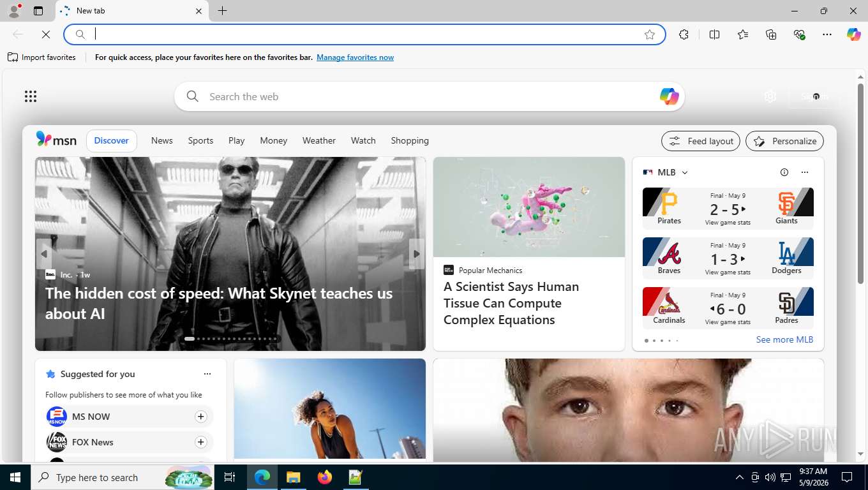Click Copilot icon in search box
The width and height of the screenshot is (868, 490).
click(x=669, y=96)
